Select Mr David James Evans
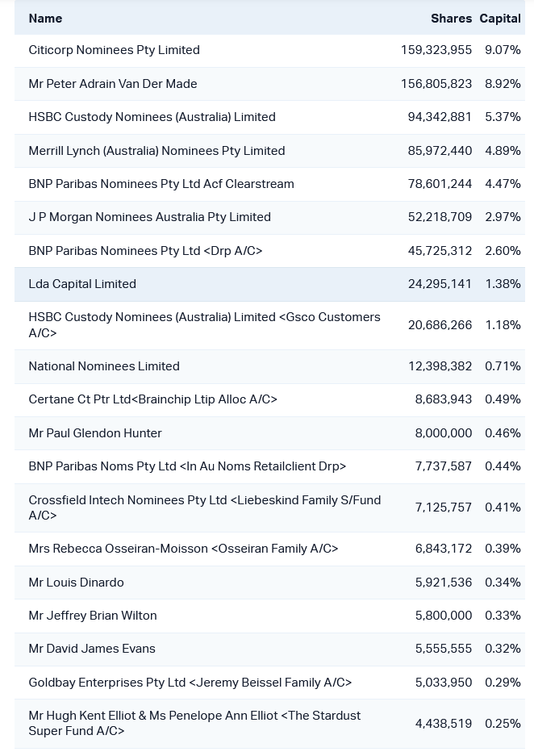This screenshot has width=534, height=756. 92,649
